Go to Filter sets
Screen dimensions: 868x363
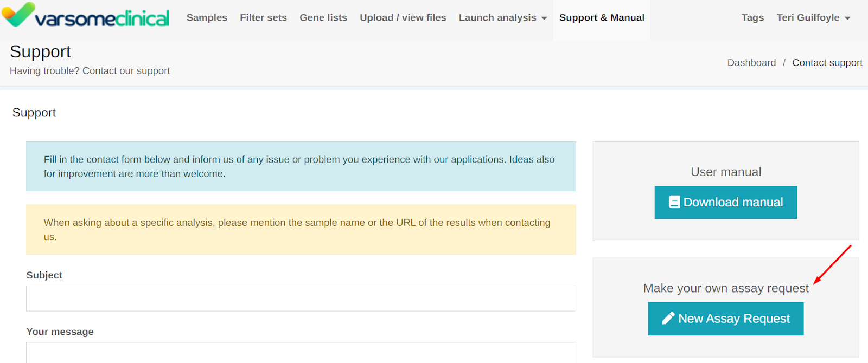coord(263,18)
